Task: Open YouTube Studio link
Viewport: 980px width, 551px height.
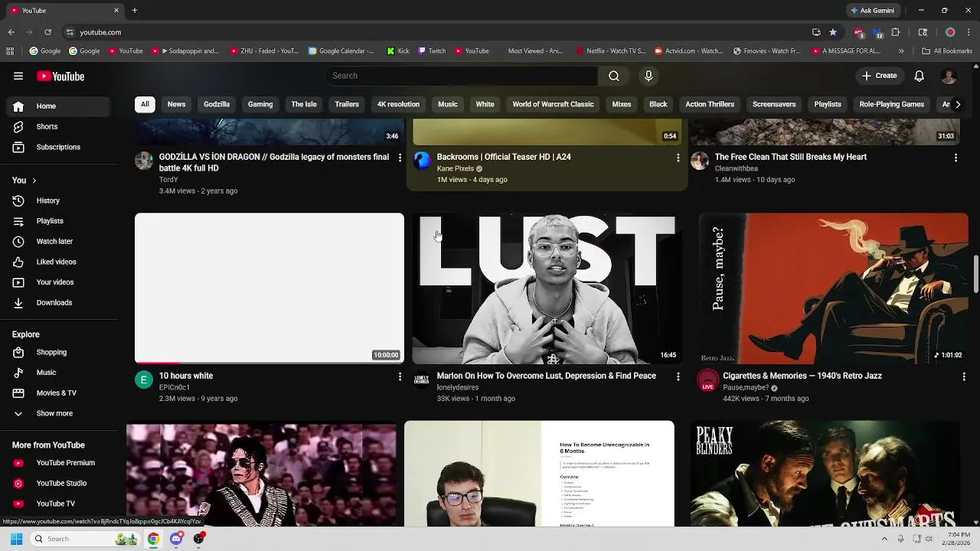Action: click(58, 484)
